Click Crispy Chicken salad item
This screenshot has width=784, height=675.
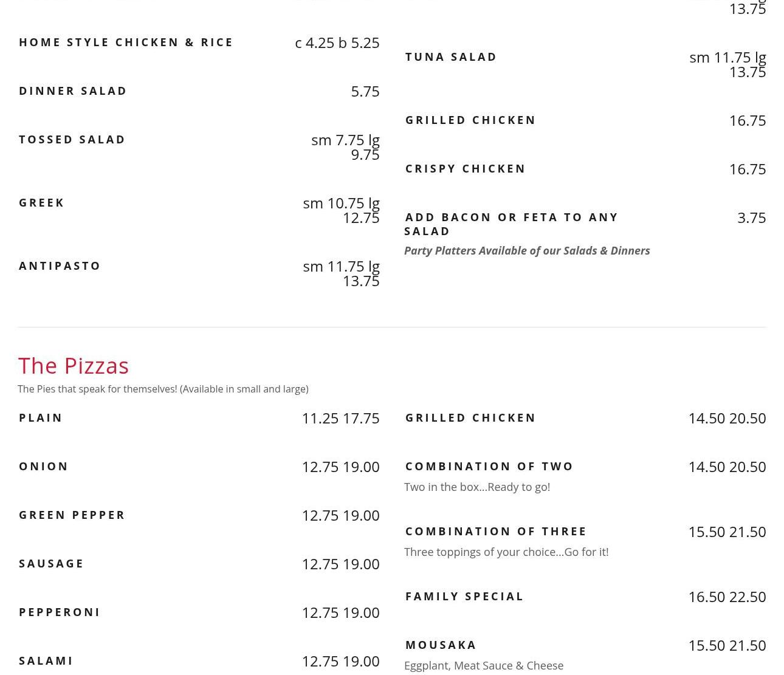pyautogui.click(x=466, y=169)
